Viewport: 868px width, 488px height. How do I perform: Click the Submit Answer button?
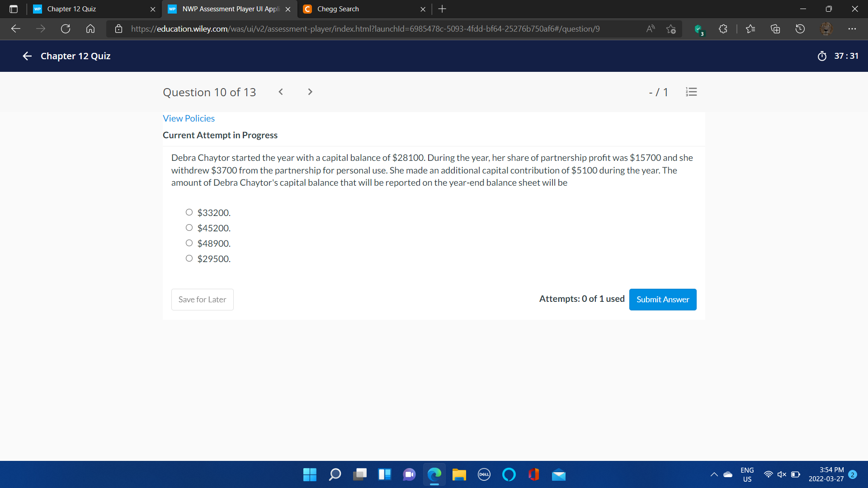[x=662, y=300]
